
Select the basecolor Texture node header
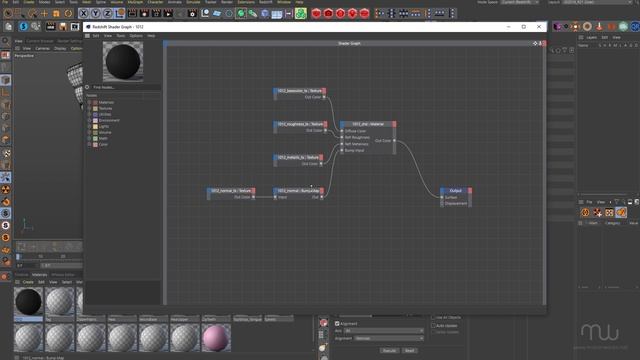(x=299, y=91)
